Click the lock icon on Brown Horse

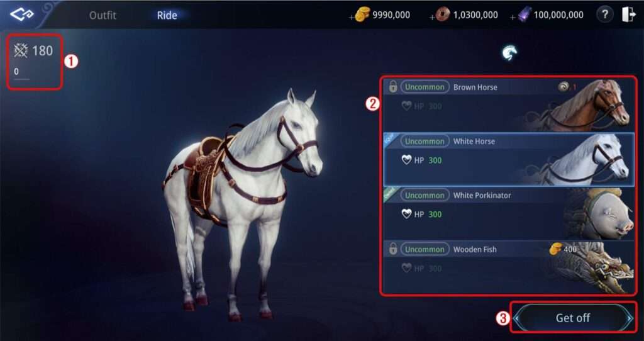393,87
